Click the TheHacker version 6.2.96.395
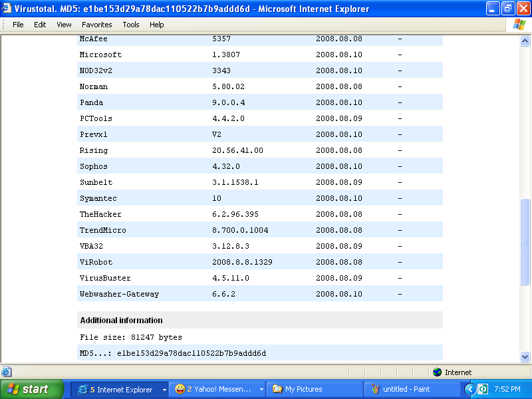The height and width of the screenshot is (399, 532). [x=235, y=214]
